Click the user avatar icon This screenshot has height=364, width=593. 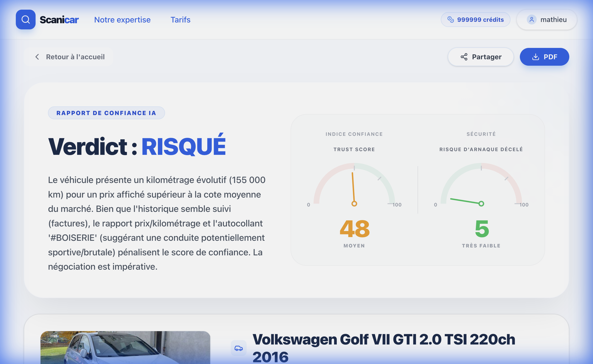[x=531, y=20]
